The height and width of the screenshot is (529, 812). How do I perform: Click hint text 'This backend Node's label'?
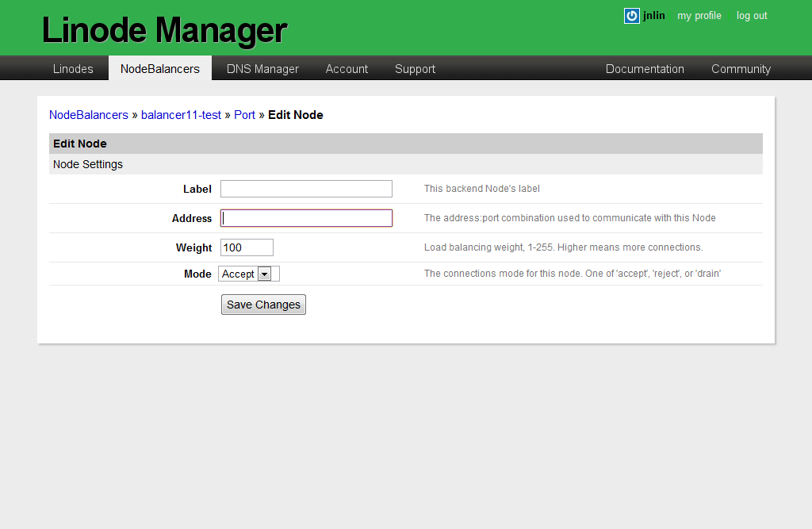tap(481, 189)
